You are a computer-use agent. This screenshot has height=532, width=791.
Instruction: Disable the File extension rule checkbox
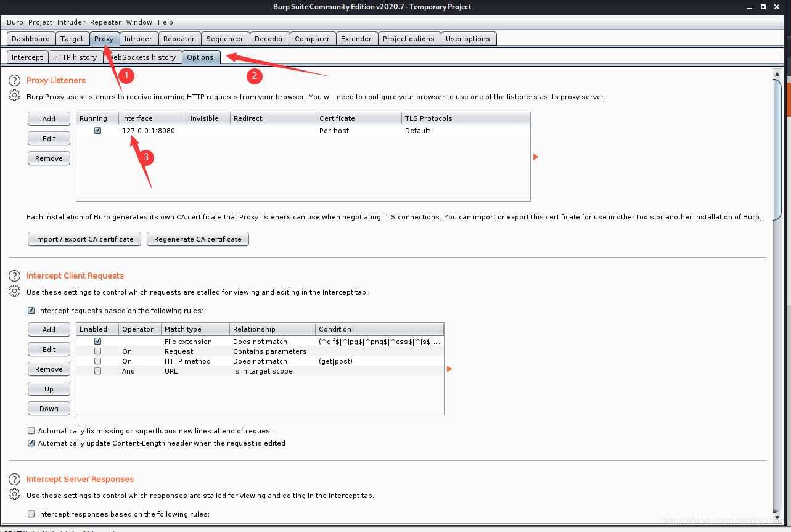click(97, 342)
